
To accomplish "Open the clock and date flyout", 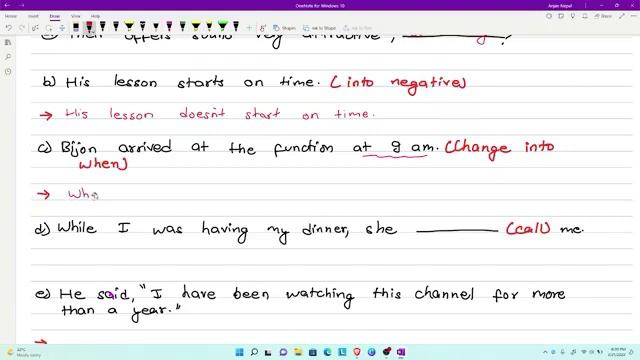I will pos(618,352).
